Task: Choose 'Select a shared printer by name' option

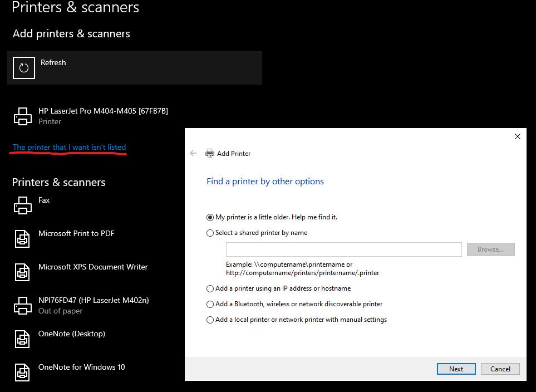Action: (x=210, y=233)
